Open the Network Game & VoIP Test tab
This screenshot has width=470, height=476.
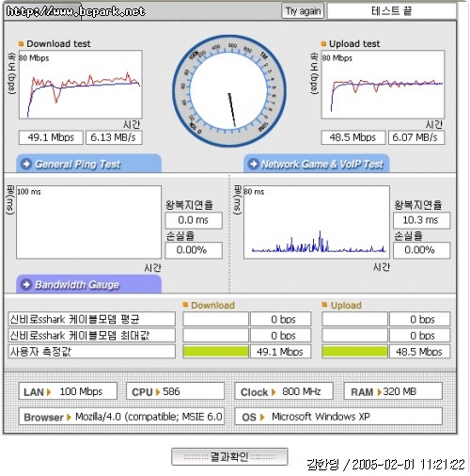317,164
